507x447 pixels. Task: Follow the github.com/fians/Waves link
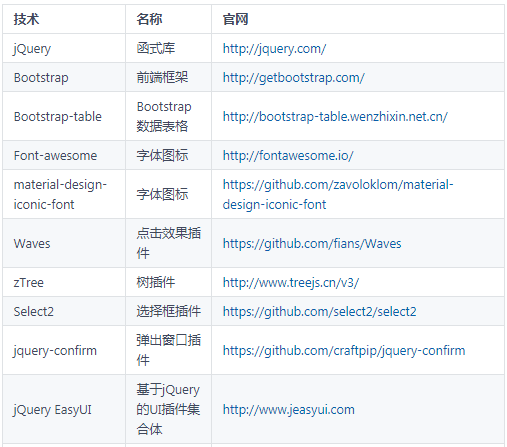[312, 244]
